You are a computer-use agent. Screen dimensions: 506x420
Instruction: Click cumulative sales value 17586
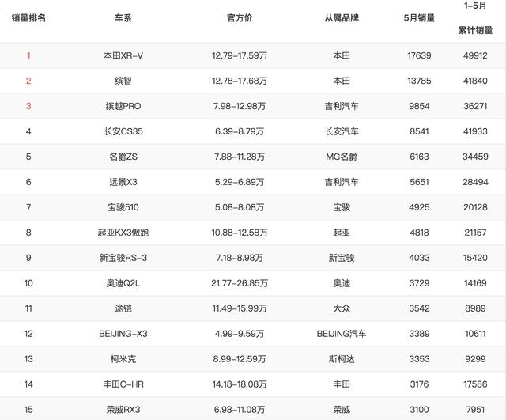475,384
